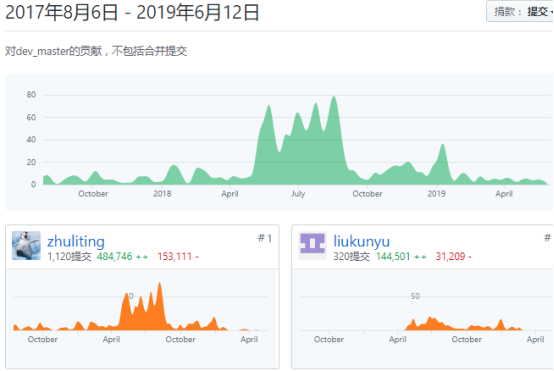Click the date range heading 2017年8月6日 - 2019年6月12日

(132, 12)
